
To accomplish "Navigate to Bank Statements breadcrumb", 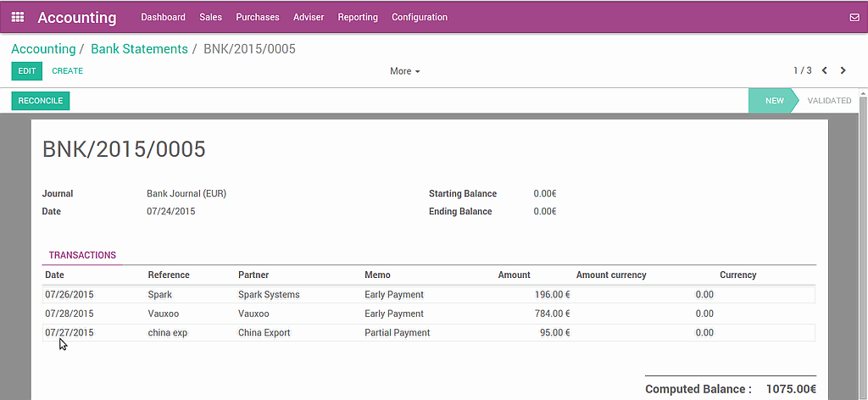I will 139,49.
